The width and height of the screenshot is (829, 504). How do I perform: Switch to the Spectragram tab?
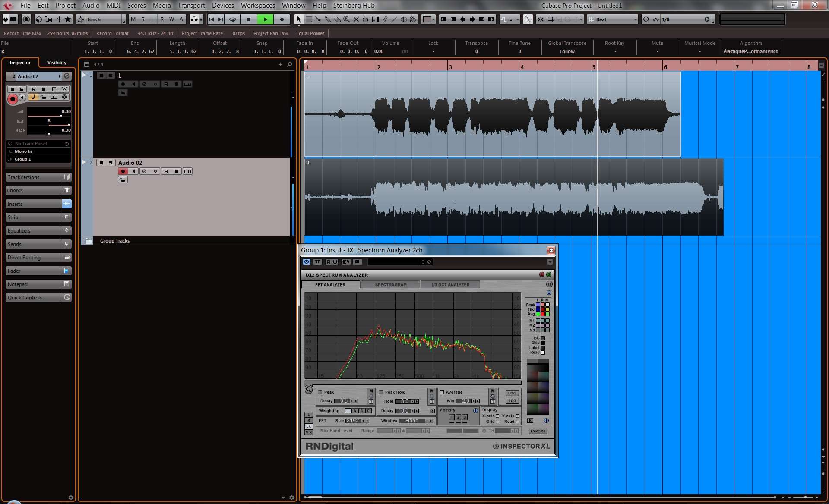point(390,285)
